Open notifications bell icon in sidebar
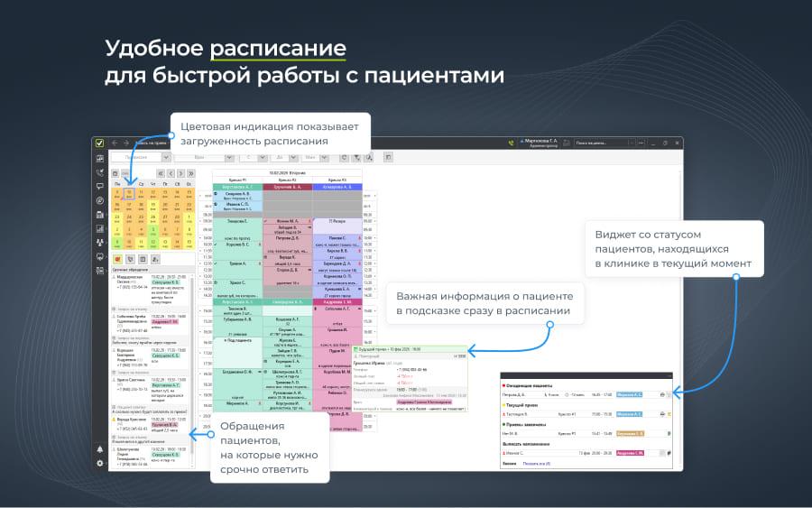 pos(99,448)
